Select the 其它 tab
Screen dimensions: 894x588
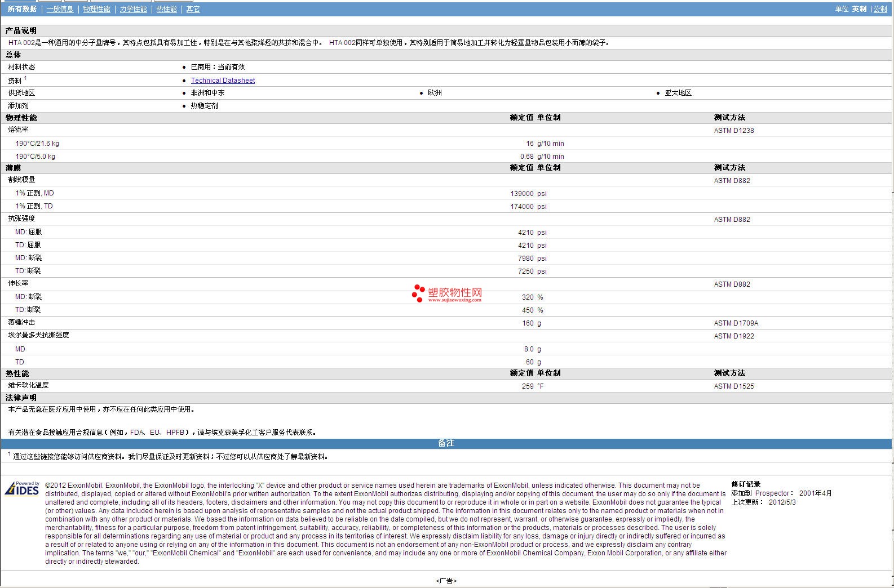point(193,9)
